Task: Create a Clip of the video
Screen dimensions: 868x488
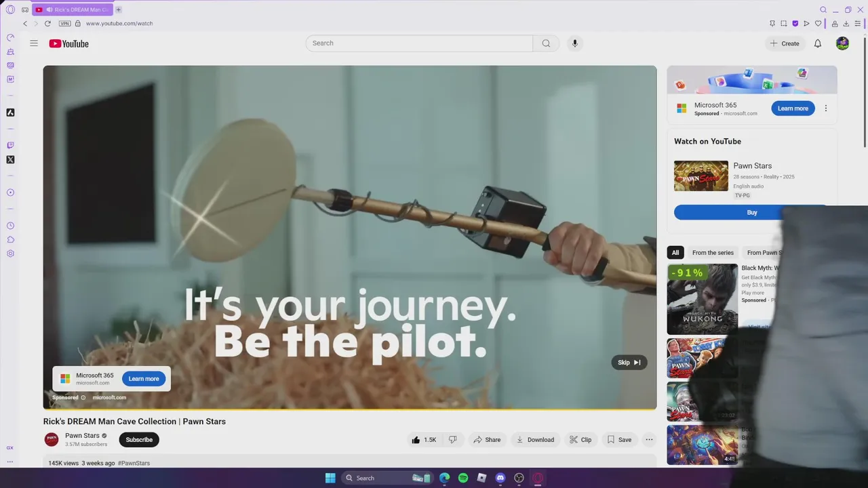Action: tap(580, 440)
